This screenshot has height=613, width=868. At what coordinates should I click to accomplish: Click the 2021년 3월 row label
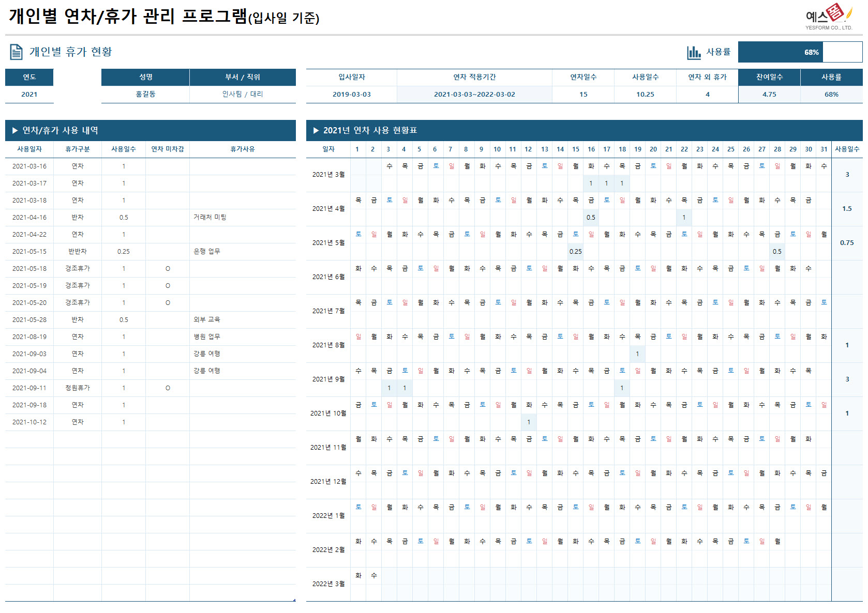click(328, 175)
